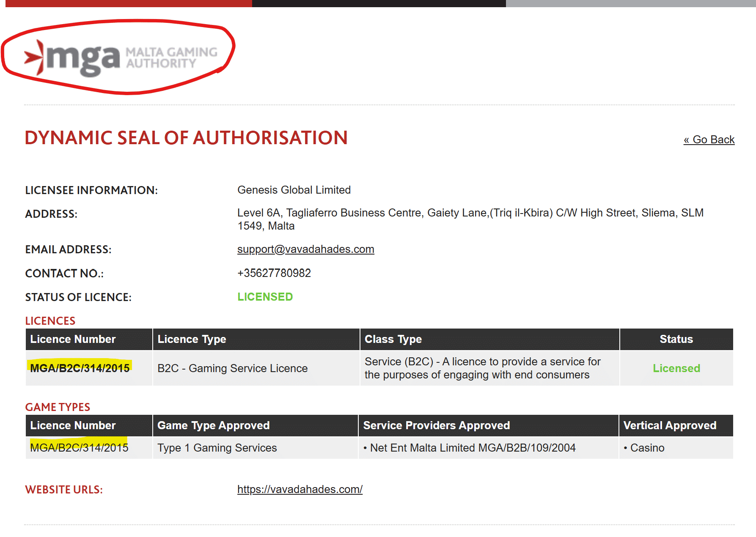Select MGA/B2C/314/2015 in the Game Types table

tap(79, 448)
